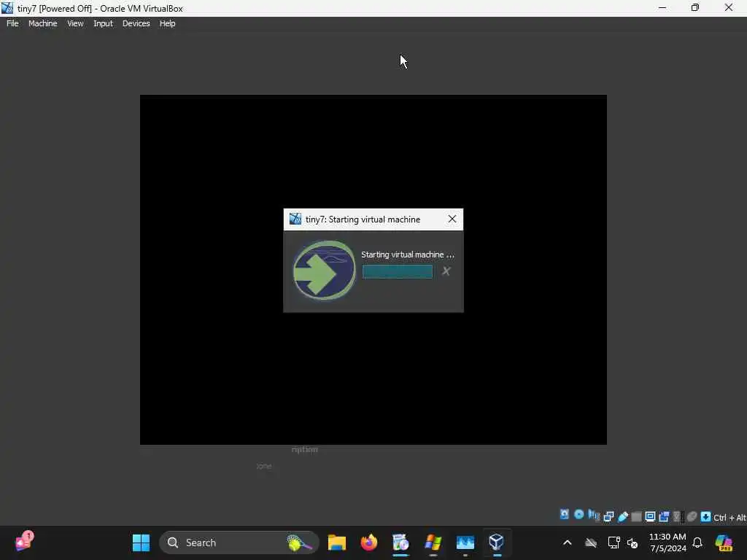Click the starting progress bar
Screen dimensions: 747x560
(x=398, y=271)
